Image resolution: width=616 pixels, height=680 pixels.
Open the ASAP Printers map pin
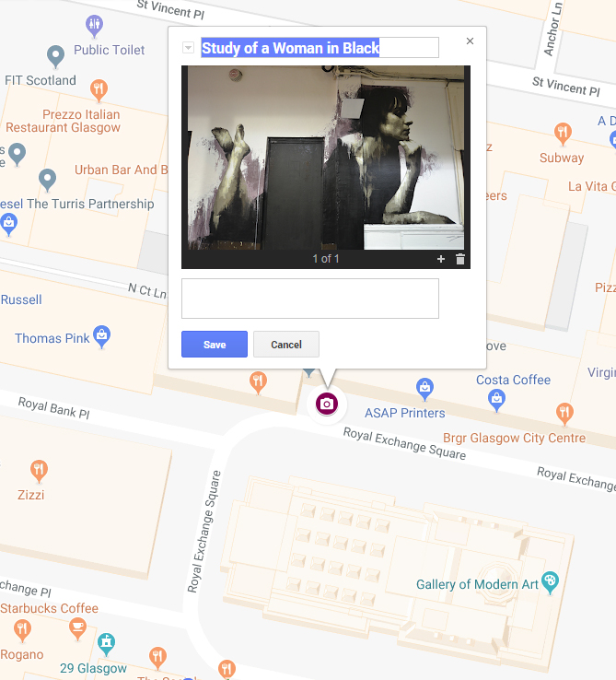tap(424, 385)
